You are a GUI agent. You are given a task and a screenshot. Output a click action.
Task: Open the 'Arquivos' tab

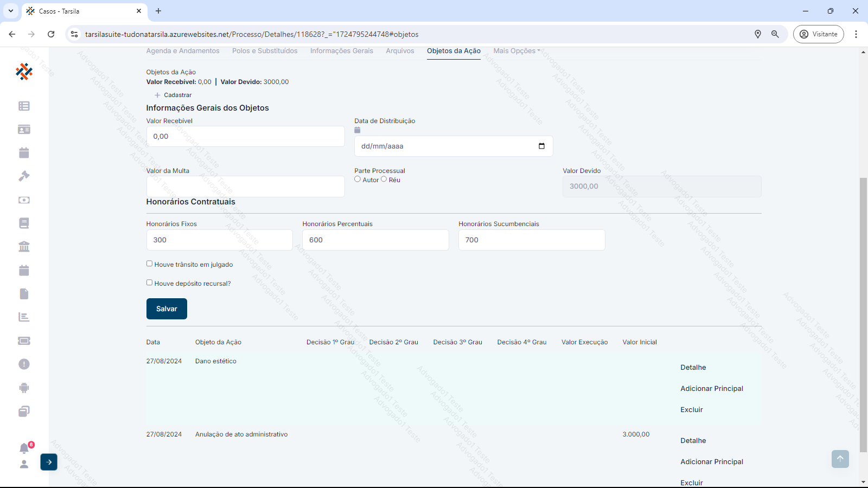400,51
